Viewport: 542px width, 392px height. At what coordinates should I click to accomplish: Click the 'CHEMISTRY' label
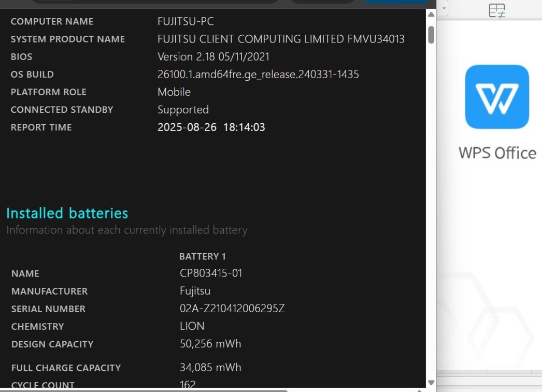(x=38, y=326)
